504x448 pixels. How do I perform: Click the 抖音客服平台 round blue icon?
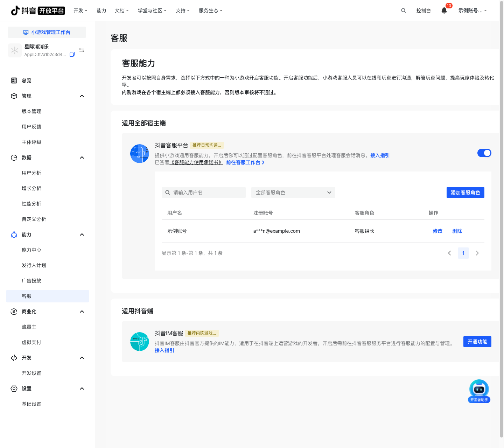point(140,154)
